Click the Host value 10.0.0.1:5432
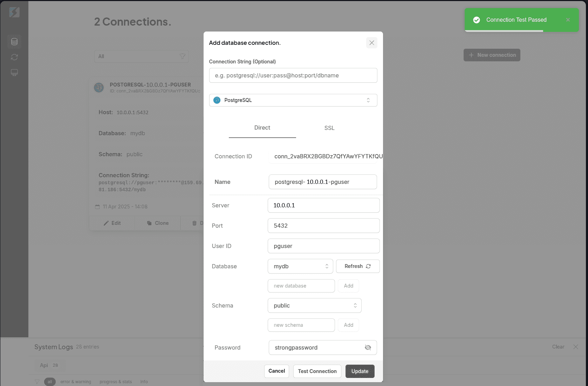588x386 pixels. 132,112
